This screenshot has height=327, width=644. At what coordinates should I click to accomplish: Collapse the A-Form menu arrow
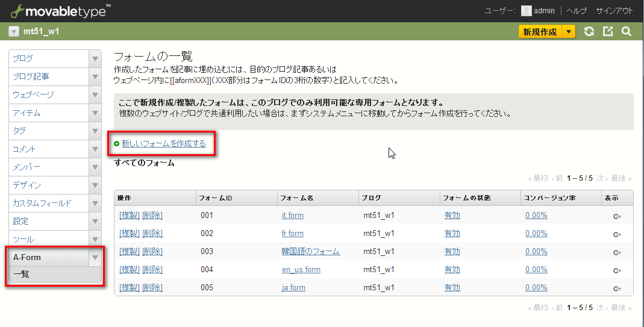pyautogui.click(x=95, y=258)
